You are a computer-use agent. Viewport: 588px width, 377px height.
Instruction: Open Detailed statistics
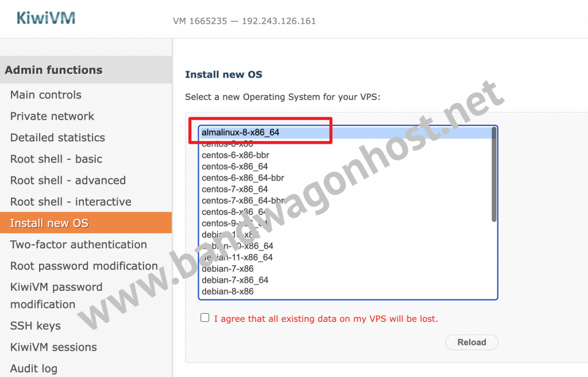(57, 137)
